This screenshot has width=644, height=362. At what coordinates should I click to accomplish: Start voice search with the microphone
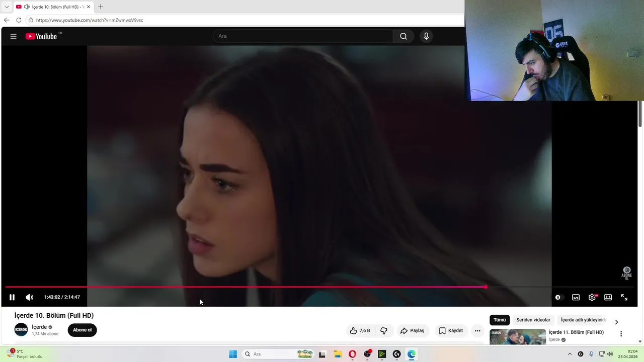point(426,36)
